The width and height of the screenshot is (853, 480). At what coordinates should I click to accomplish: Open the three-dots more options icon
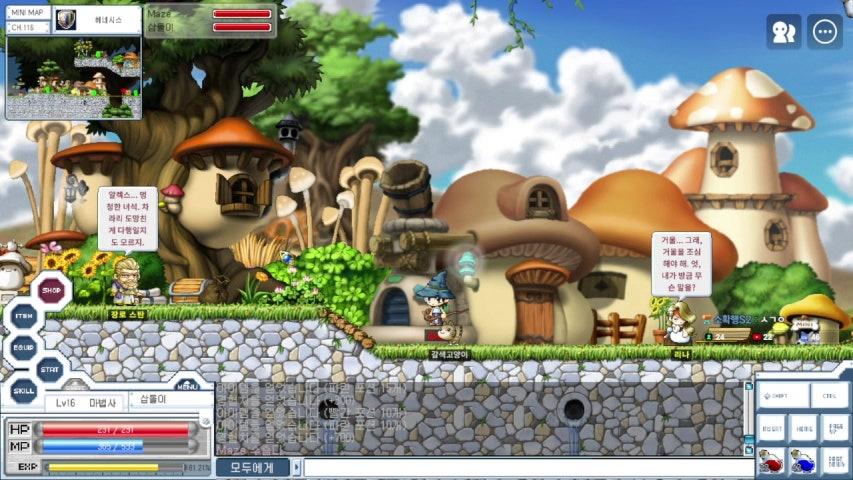click(825, 32)
